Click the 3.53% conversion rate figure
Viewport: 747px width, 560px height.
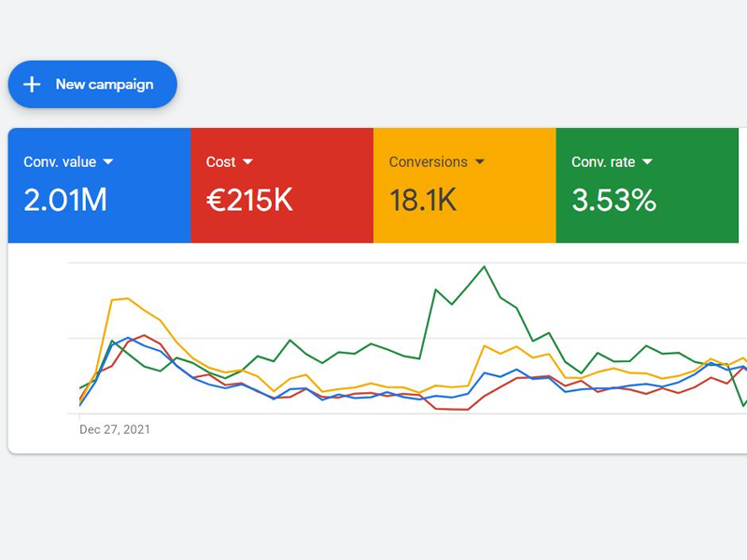tap(613, 200)
